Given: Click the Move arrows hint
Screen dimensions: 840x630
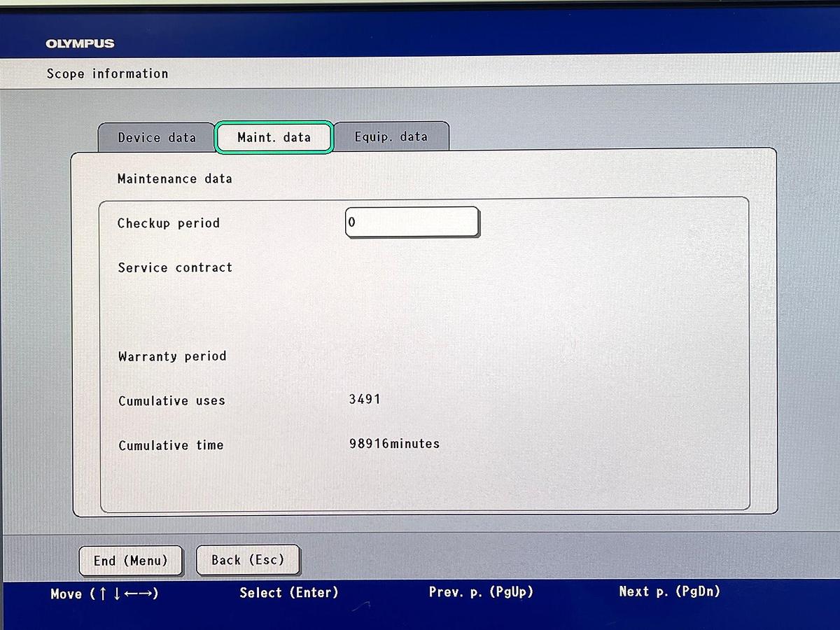Looking at the screenshot, I should point(104,594).
